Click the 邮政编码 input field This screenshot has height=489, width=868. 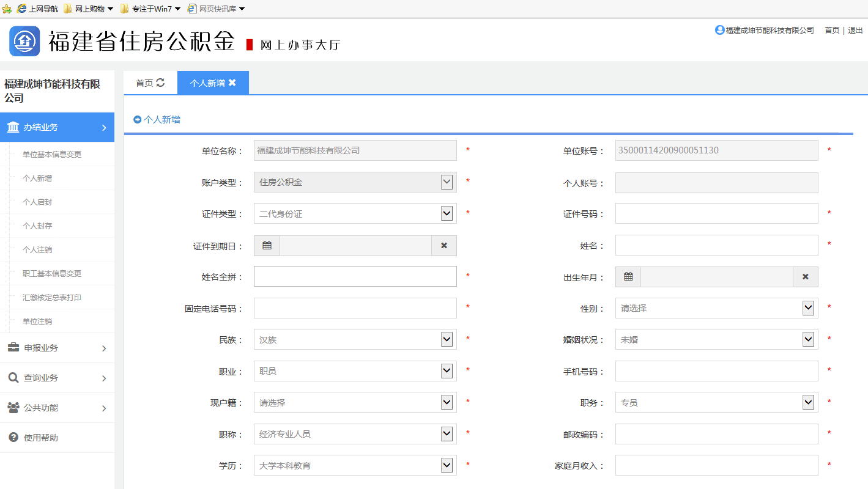[x=716, y=434]
